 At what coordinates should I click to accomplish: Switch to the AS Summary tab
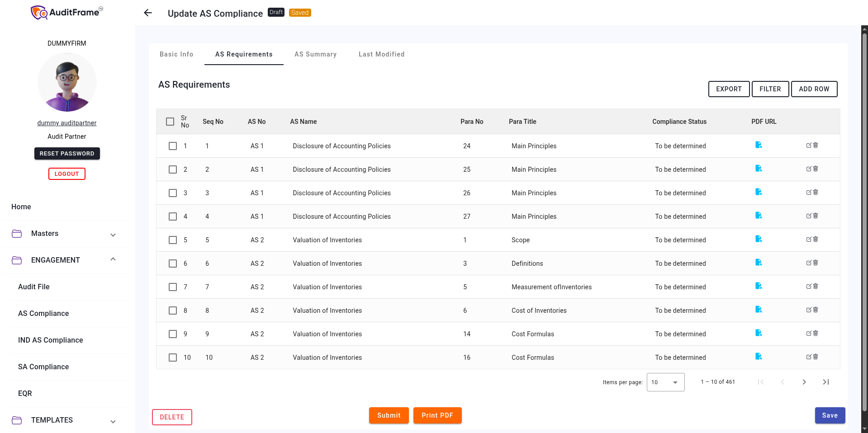coord(315,54)
